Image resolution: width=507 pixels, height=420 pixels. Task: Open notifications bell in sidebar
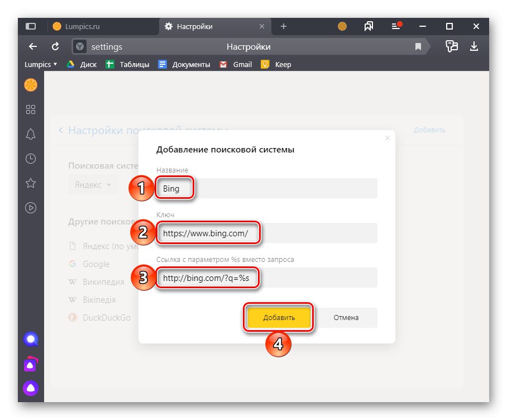31,134
